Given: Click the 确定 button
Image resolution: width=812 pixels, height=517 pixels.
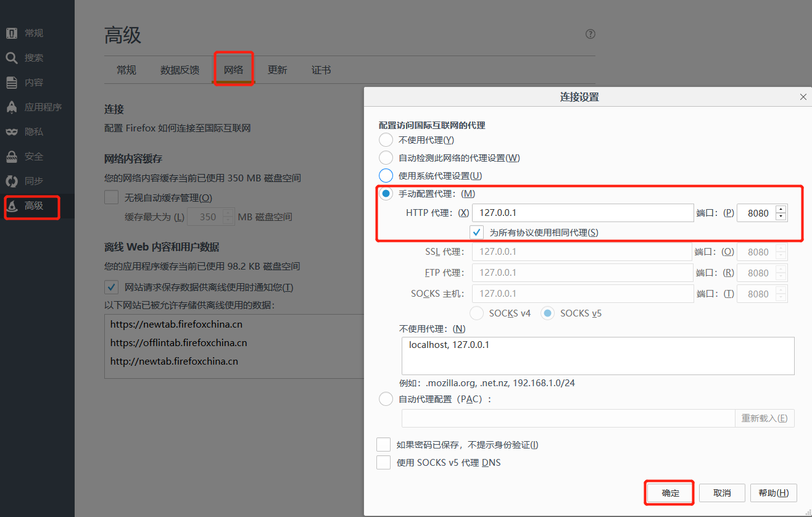Looking at the screenshot, I should click(x=671, y=493).
